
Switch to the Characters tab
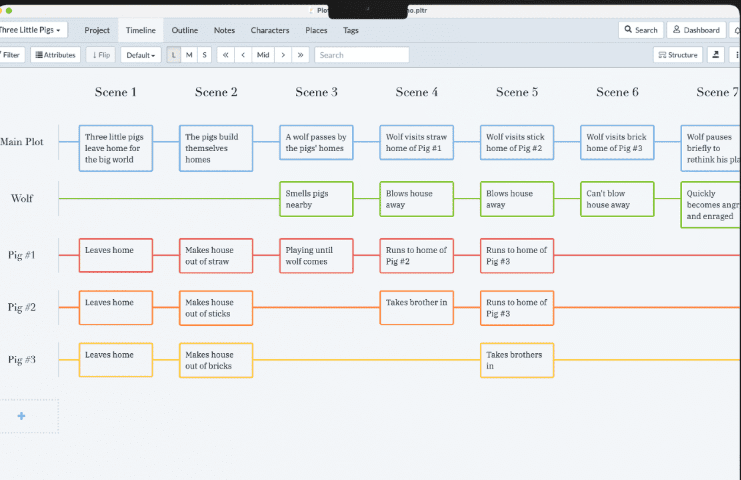270,30
